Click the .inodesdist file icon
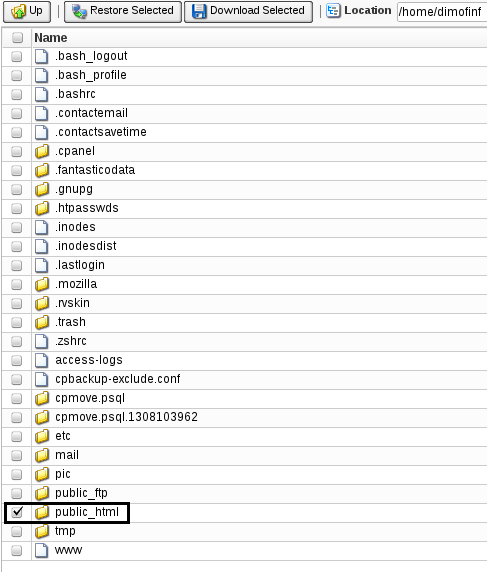Screen dimensions: 487x572 [x=41, y=246]
